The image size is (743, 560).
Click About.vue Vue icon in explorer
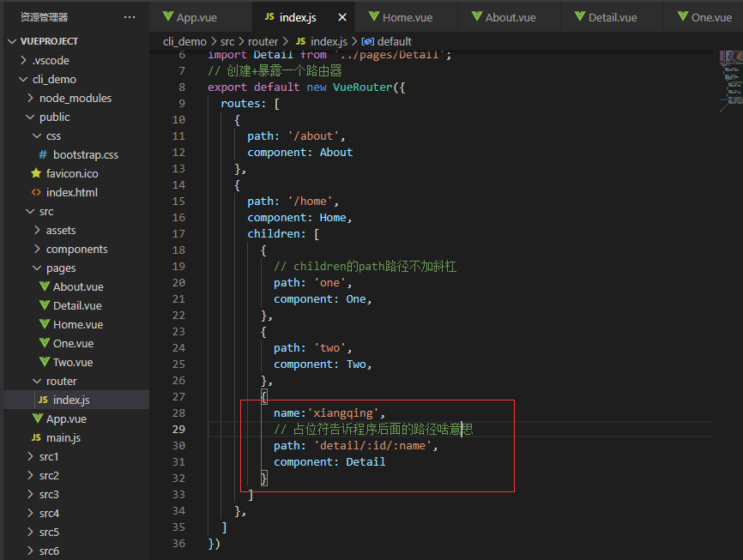[x=45, y=286]
